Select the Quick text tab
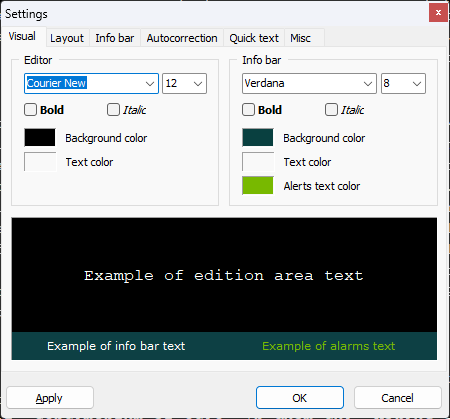The image size is (450, 419). [254, 38]
